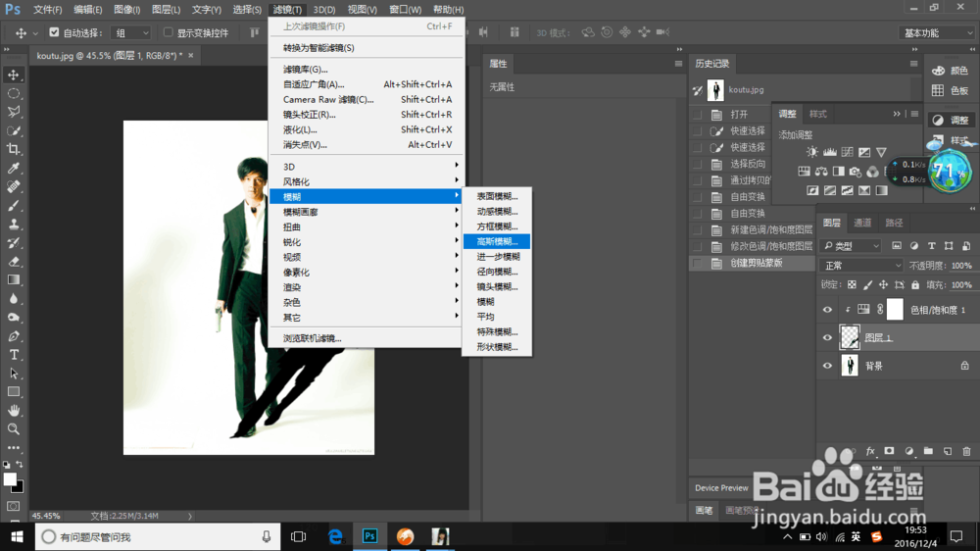Image resolution: width=980 pixels, height=551 pixels.
Task: Select the Horizontal Type tool
Action: click(x=13, y=355)
